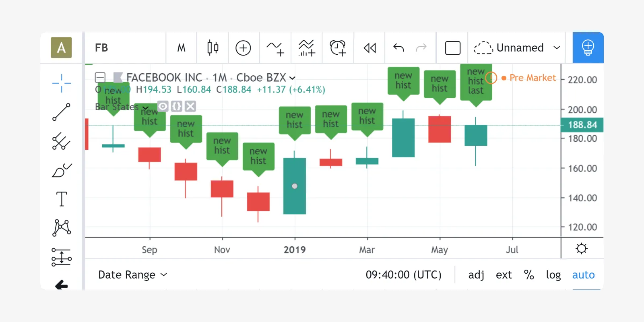Select the prediction and measurement tool
Viewport: 644px width, 322px height.
tap(62, 257)
